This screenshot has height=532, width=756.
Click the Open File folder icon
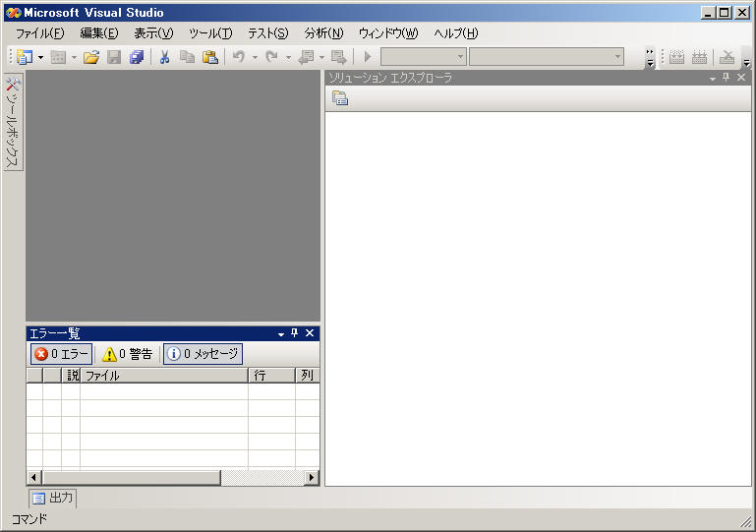coord(91,57)
